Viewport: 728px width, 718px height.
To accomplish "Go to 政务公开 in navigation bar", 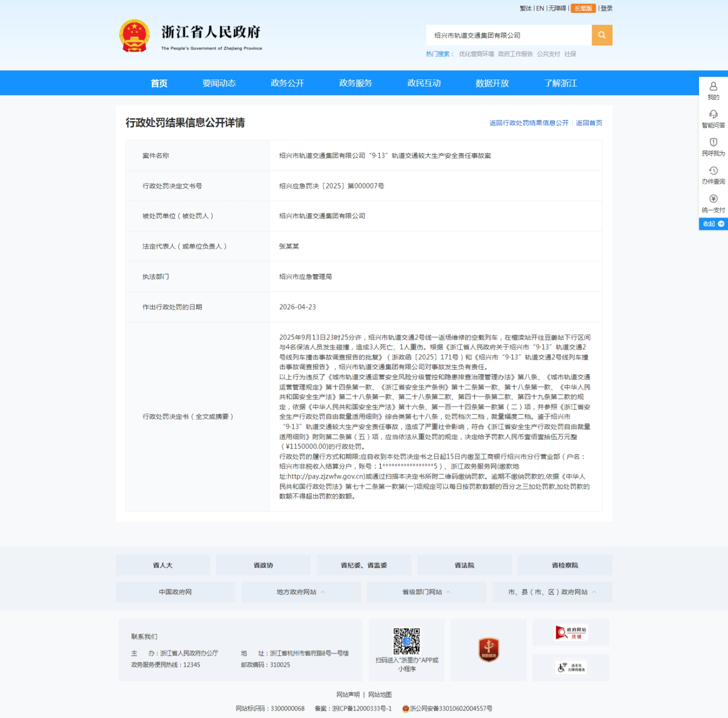I will pos(287,83).
